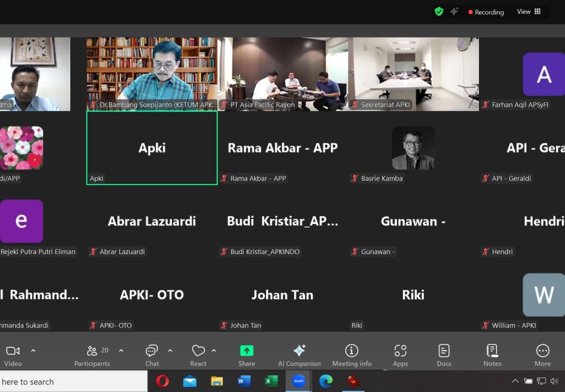Open the Notes tool
Viewport: 565px width, 392px height.
[x=492, y=356]
